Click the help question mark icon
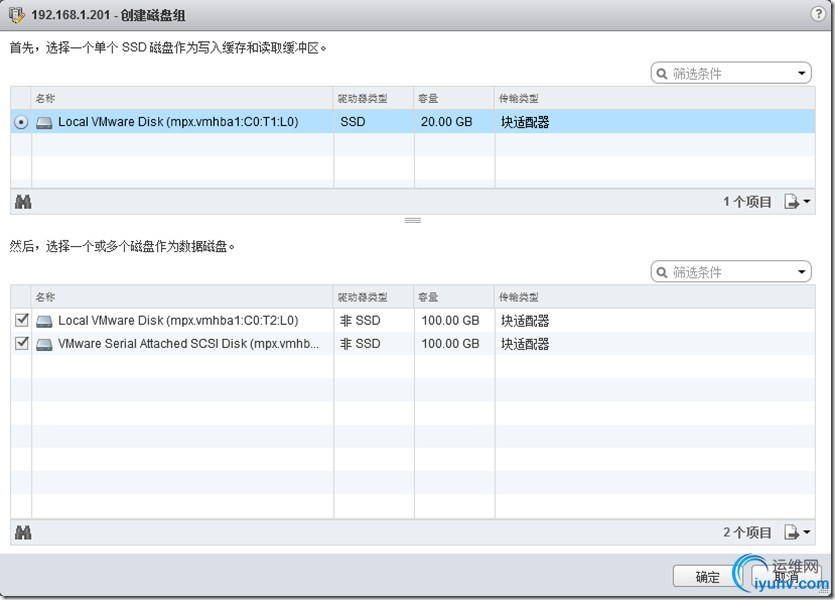The height and width of the screenshot is (600, 835). (817, 14)
